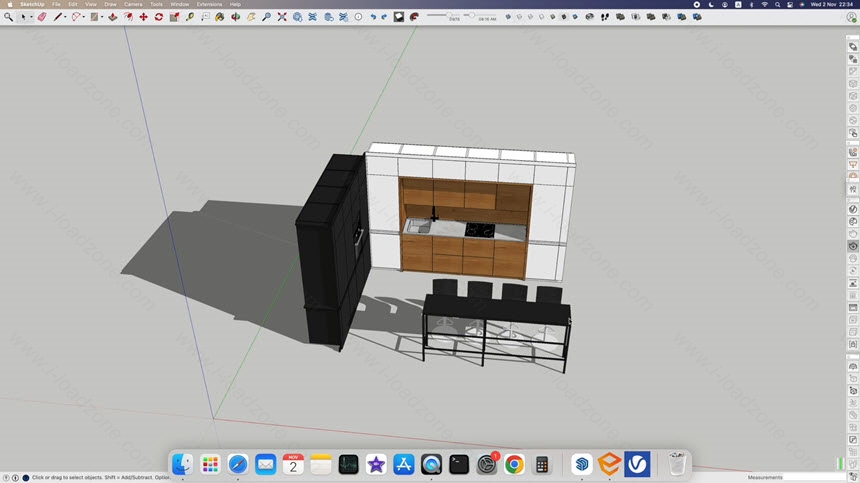Image resolution: width=860 pixels, height=483 pixels.
Task: Choose the Line pencil tool
Action: (58, 17)
